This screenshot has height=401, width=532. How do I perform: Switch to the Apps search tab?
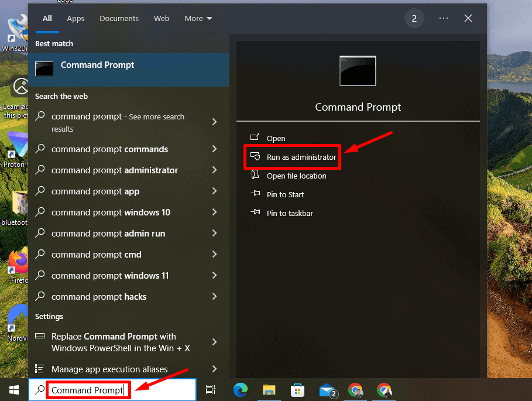[x=75, y=18]
